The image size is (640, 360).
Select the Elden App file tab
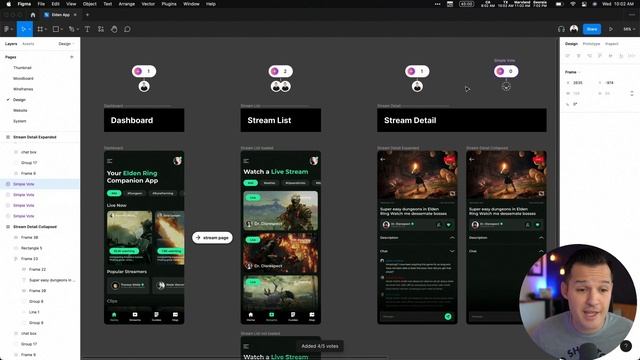pos(60,15)
